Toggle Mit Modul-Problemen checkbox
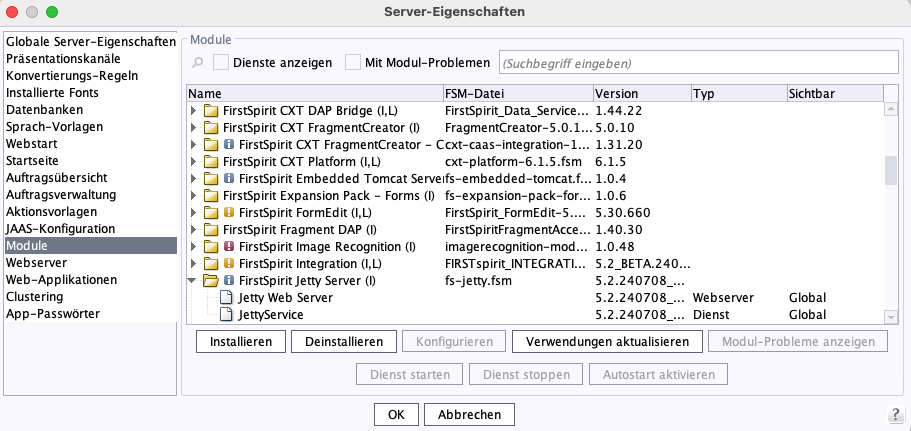Screen dimensions: 911x431 (x=353, y=62)
